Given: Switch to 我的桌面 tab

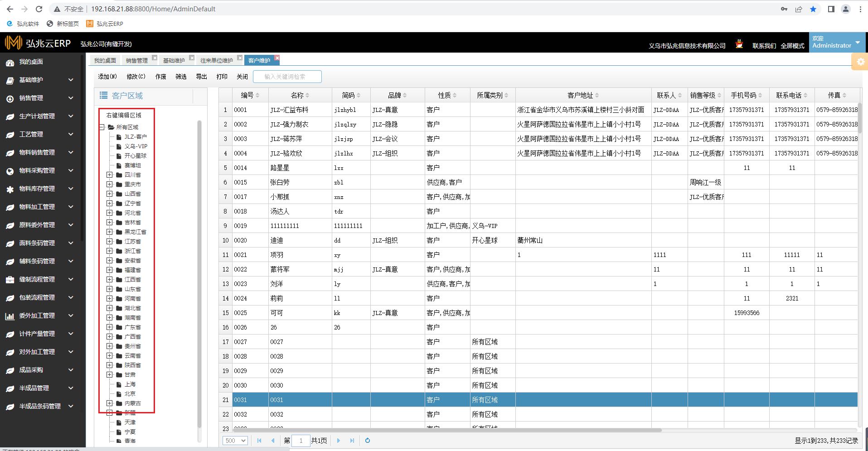Looking at the screenshot, I should [105, 60].
